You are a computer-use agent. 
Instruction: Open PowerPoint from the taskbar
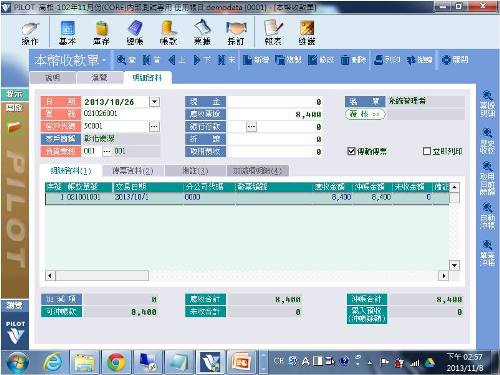pyautogui.click(x=241, y=362)
